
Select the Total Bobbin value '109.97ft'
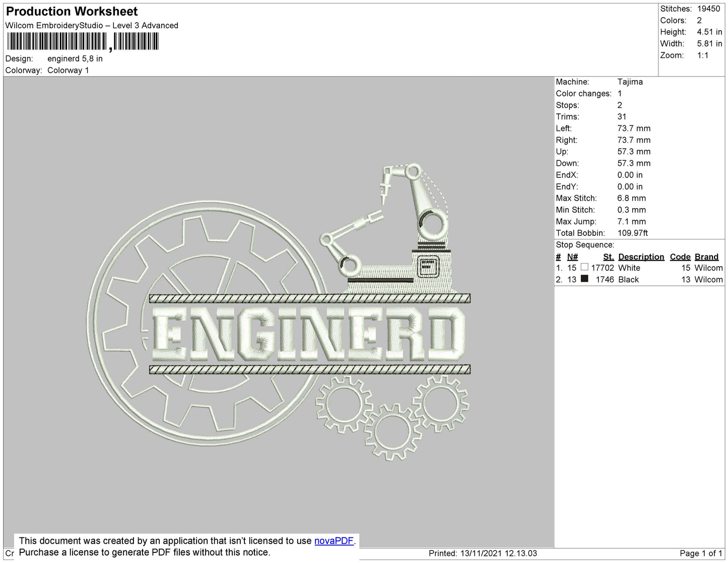[633, 233]
